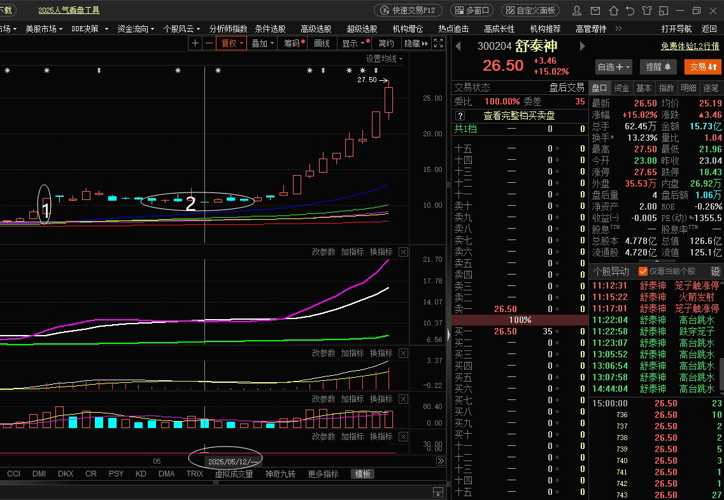Click the back arrow icon in title bar
The image size is (724, 500).
[x=630, y=10]
